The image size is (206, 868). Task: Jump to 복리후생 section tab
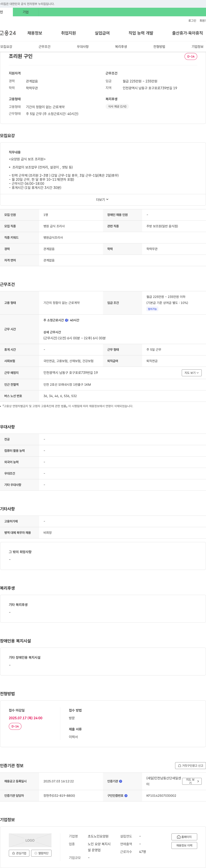[121, 47]
